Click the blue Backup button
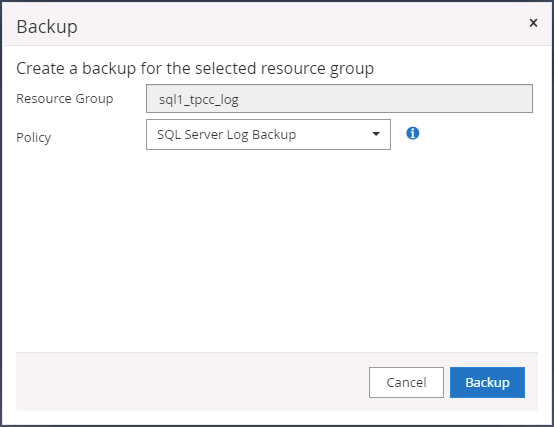This screenshot has width=554, height=427. point(487,382)
